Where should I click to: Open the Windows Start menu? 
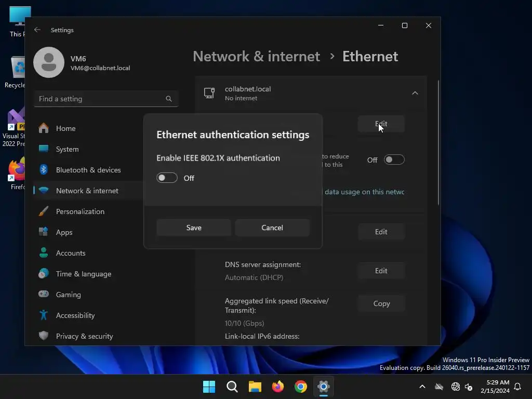click(x=209, y=387)
